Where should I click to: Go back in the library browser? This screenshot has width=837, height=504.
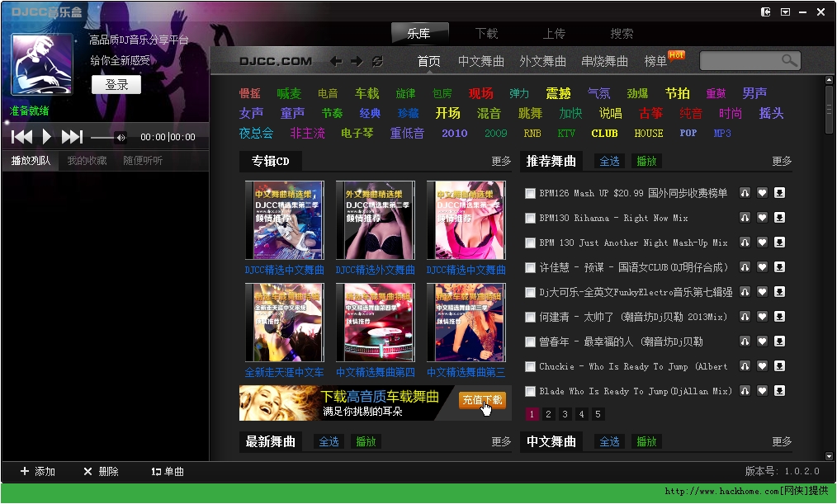336,61
